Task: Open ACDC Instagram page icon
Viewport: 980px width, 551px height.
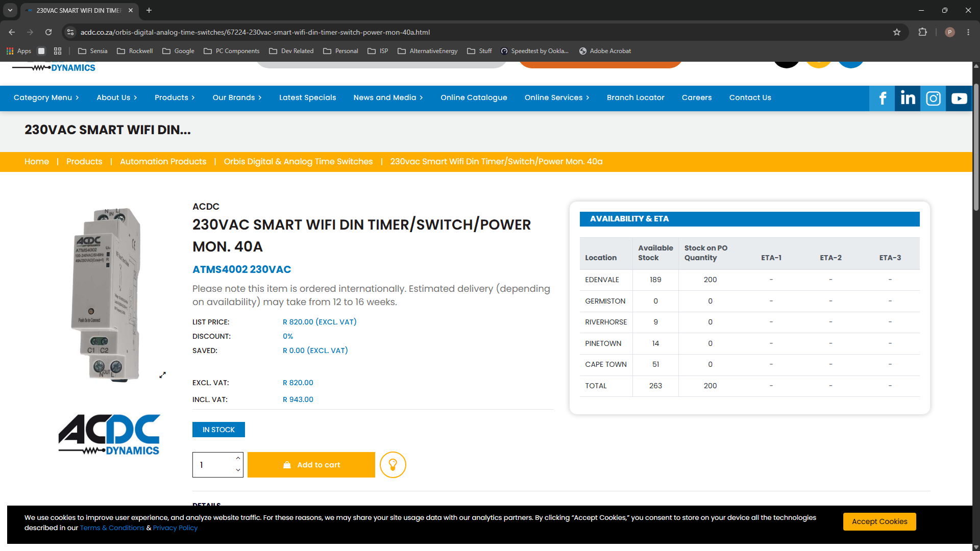Action: tap(933, 98)
